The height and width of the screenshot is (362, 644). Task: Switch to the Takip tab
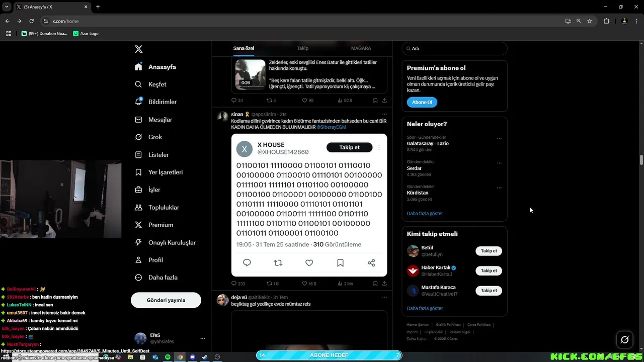[302, 48]
